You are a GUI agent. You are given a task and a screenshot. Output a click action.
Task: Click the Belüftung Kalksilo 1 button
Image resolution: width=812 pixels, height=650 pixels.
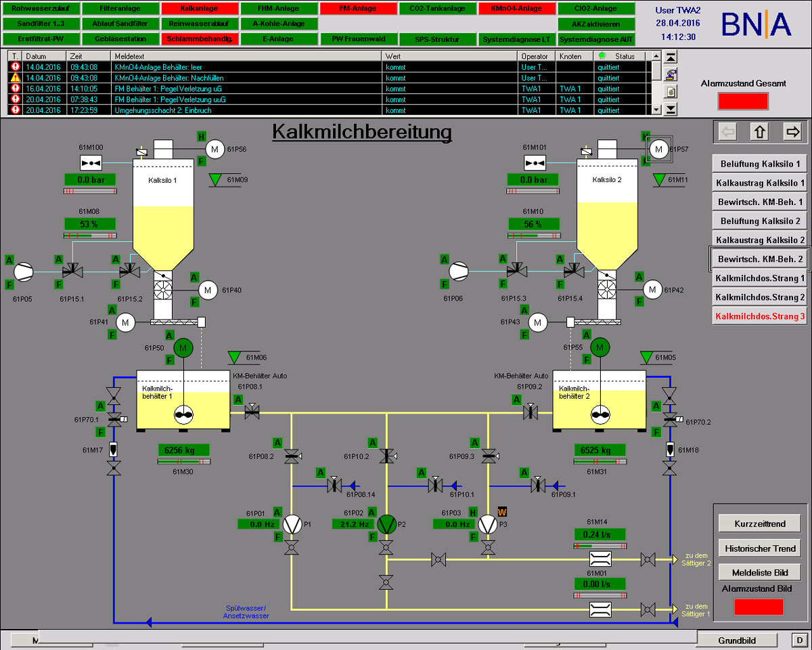759,164
